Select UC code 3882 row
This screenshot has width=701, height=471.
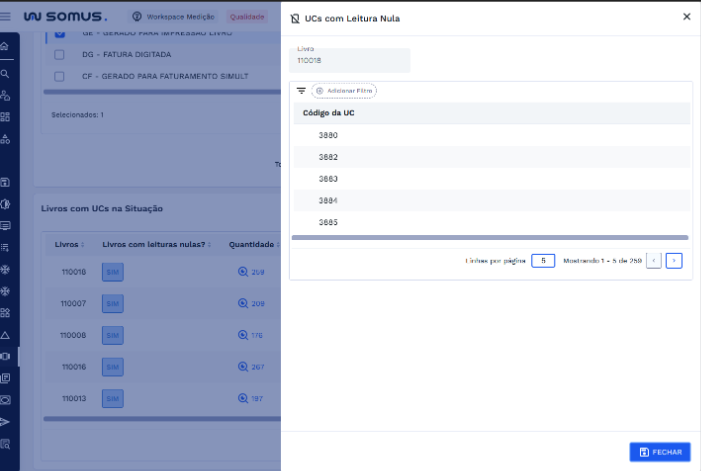point(492,157)
